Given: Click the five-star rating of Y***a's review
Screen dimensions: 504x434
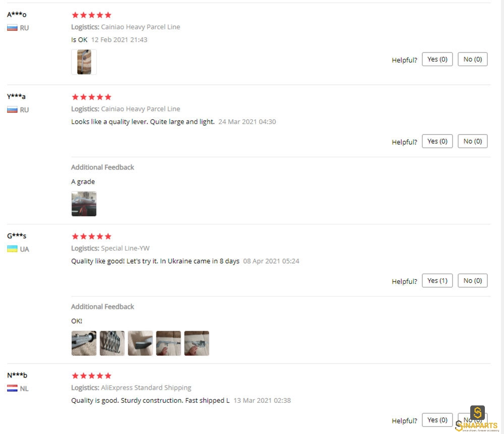Looking at the screenshot, I should [92, 97].
